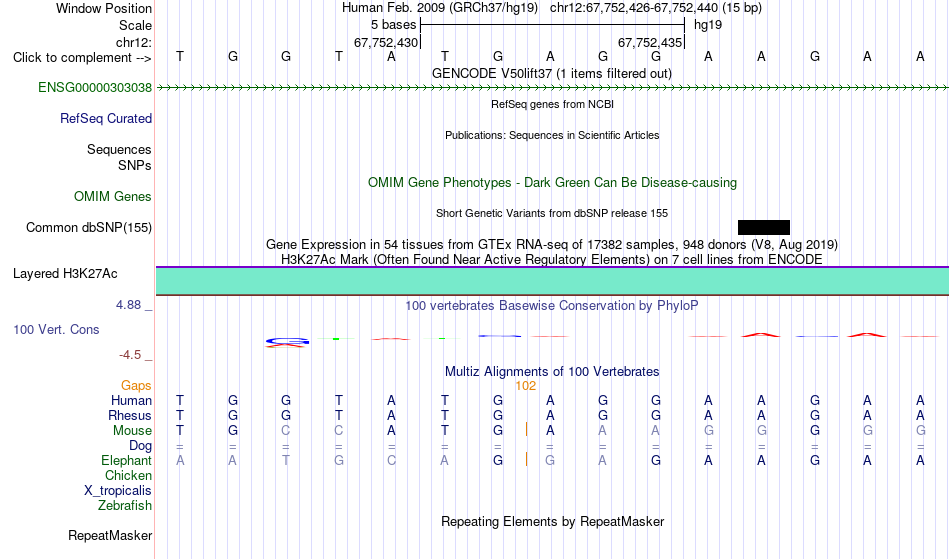
Task: Click 'Publications: Sequences in Scientific Articles' title
Action: [552, 136]
